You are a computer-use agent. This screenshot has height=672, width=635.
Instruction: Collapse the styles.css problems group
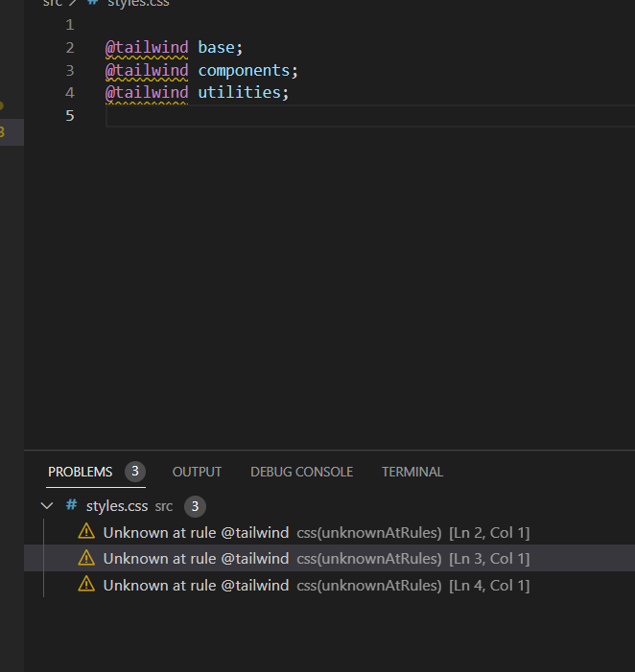[47, 506]
